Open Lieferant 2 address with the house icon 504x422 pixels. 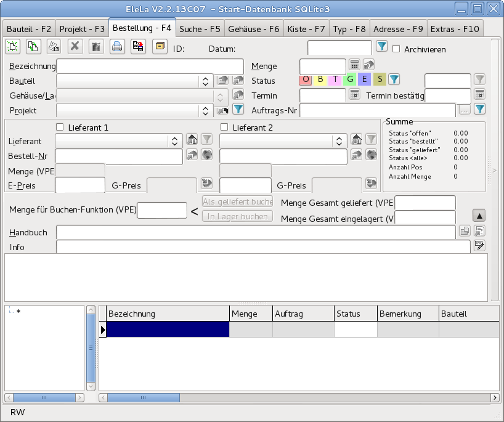(357, 139)
